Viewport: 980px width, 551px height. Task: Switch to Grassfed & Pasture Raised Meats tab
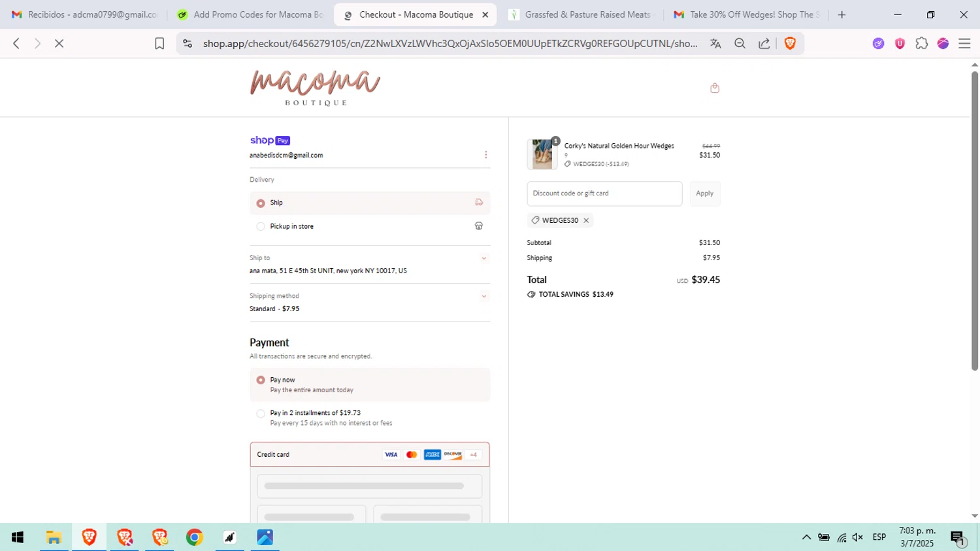(580, 14)
